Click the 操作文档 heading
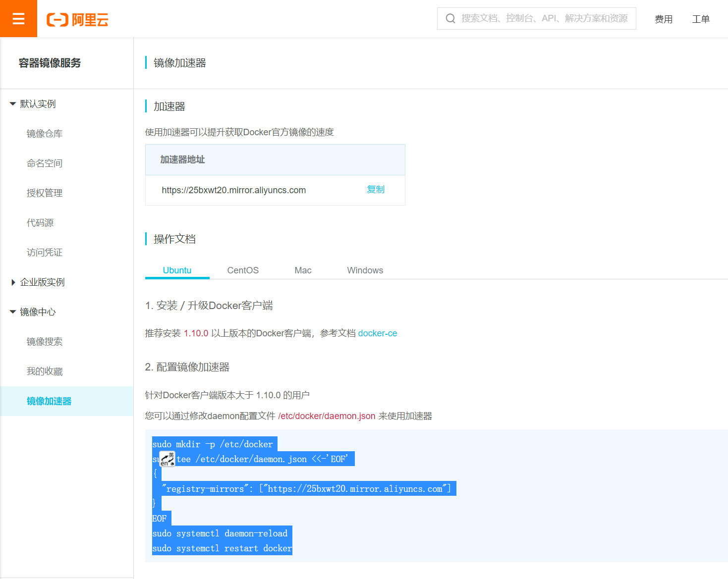 click(174, 239)
